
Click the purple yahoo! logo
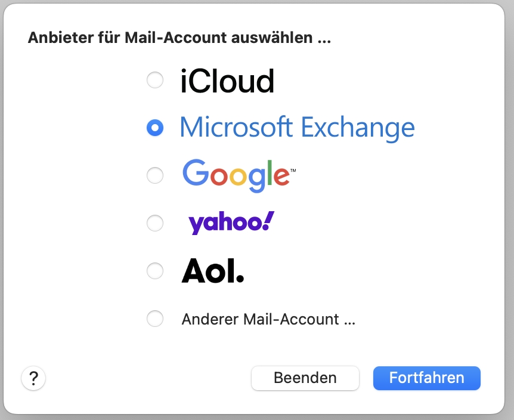click(x=231, y=223)
